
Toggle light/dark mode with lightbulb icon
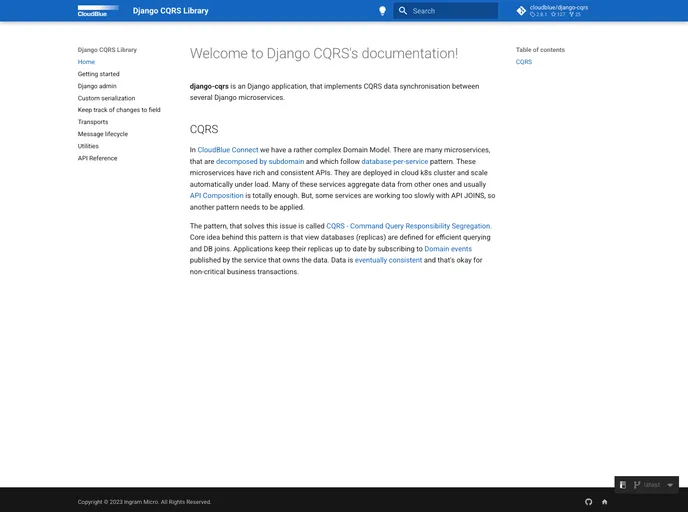(382, 11)
